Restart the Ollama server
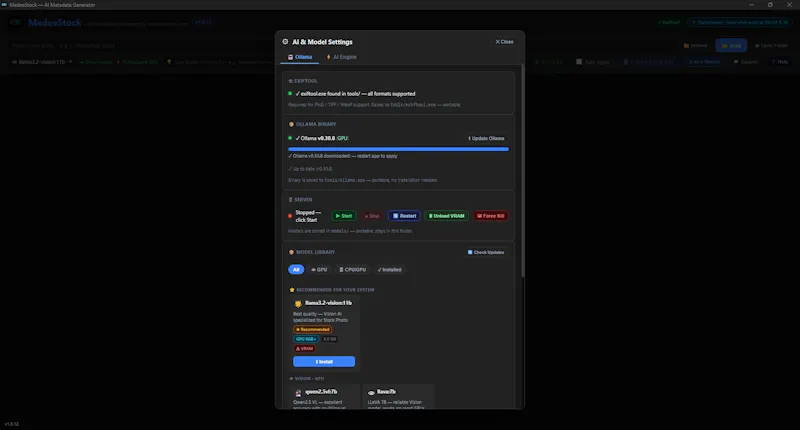 (x=404, y=216)
